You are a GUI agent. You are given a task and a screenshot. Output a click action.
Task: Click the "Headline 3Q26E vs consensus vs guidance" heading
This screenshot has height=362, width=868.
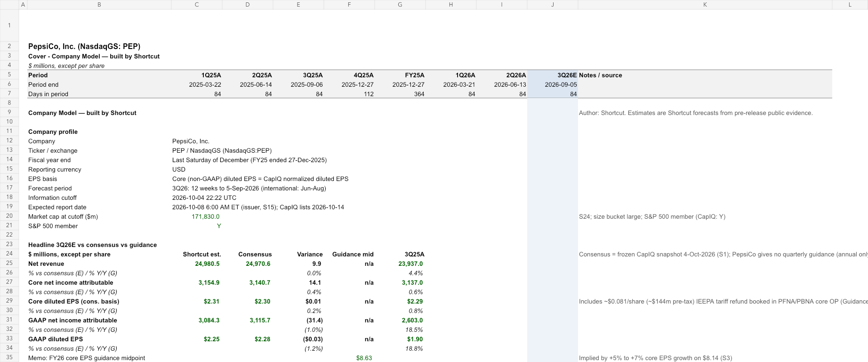coord(92,245)
